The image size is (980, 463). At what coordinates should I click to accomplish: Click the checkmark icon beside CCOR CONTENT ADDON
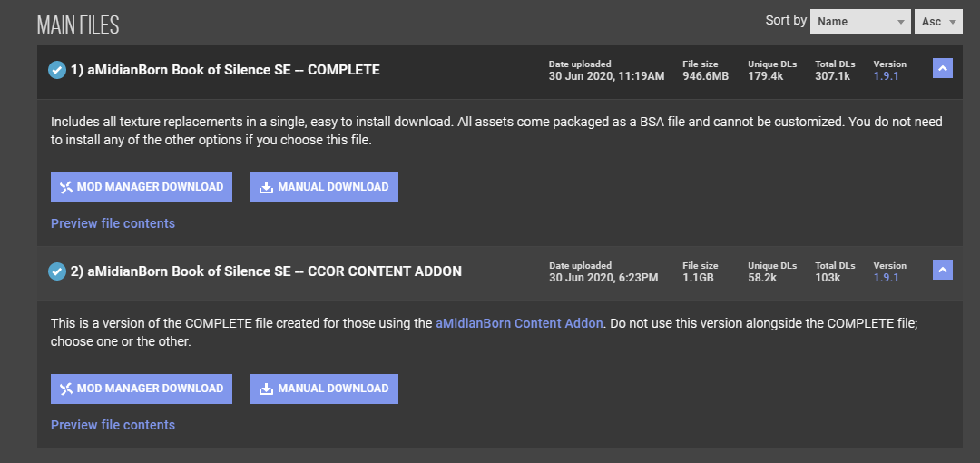point(57,271)
